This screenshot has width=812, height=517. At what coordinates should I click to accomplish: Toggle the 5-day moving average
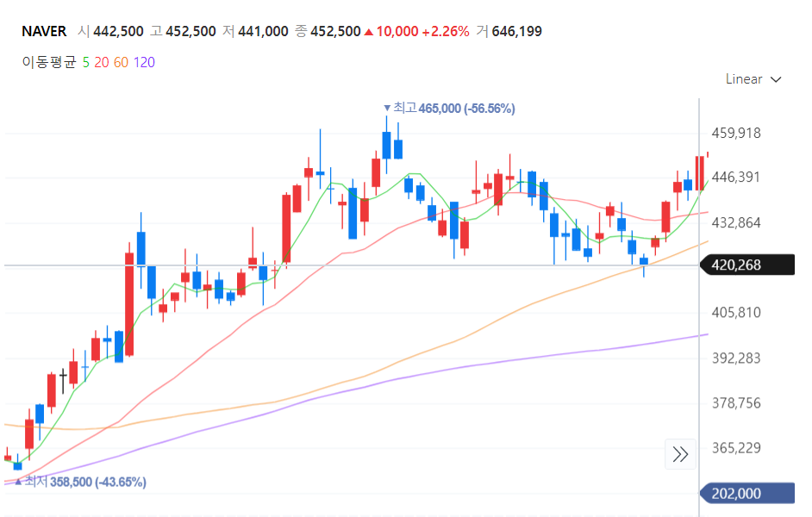(x=86, y=63)
